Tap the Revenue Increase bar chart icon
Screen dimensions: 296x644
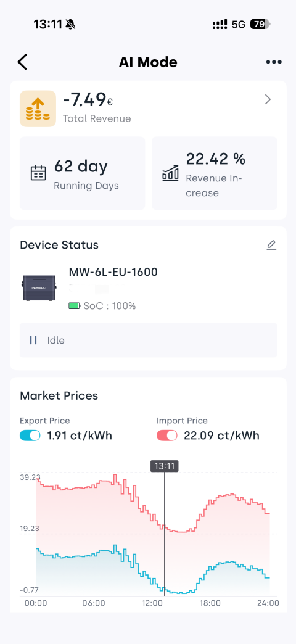(170, 173)
